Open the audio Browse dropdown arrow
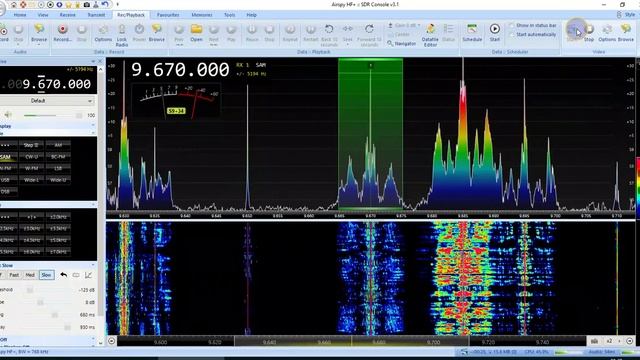Screen dimensions: 640x360 click(39, 44)
